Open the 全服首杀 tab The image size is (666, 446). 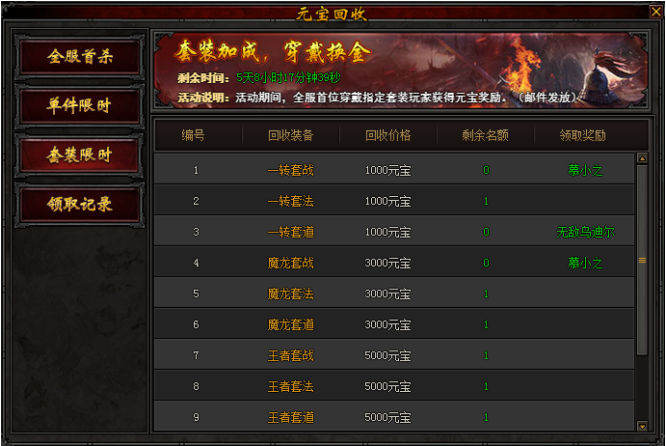(x=79, y=56)
